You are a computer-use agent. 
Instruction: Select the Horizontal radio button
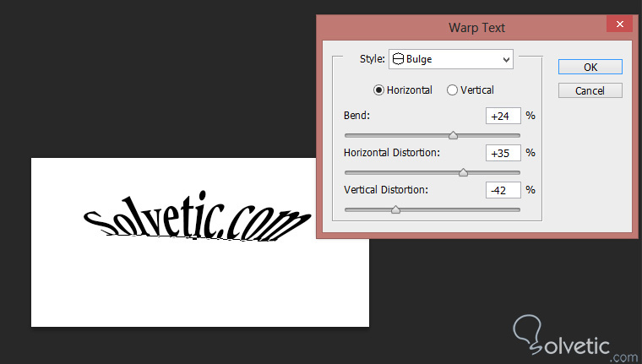coord(378,90)
